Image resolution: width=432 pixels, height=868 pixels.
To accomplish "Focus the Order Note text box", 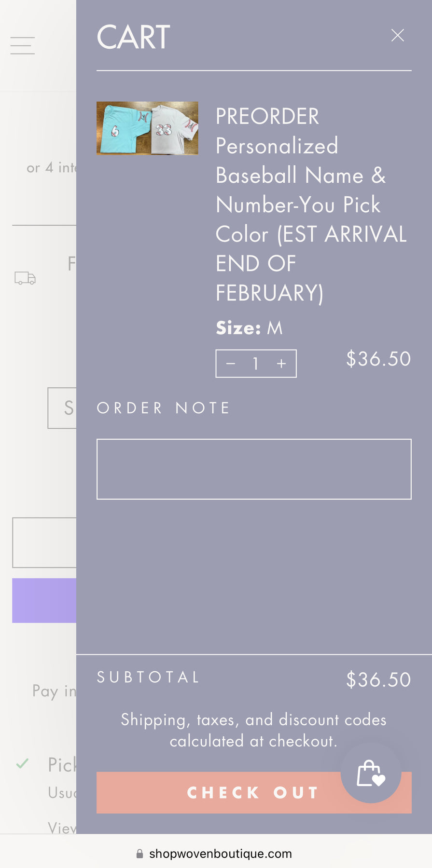I will click(x=254, y=469).
